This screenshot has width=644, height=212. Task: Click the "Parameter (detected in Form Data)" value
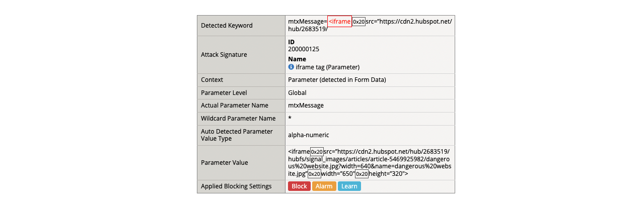pyautogui.click(x=337, y=80)
